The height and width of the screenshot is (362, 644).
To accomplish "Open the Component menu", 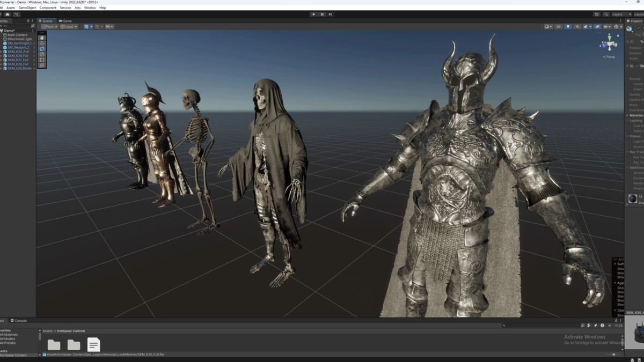I will (x=48, y=8).
